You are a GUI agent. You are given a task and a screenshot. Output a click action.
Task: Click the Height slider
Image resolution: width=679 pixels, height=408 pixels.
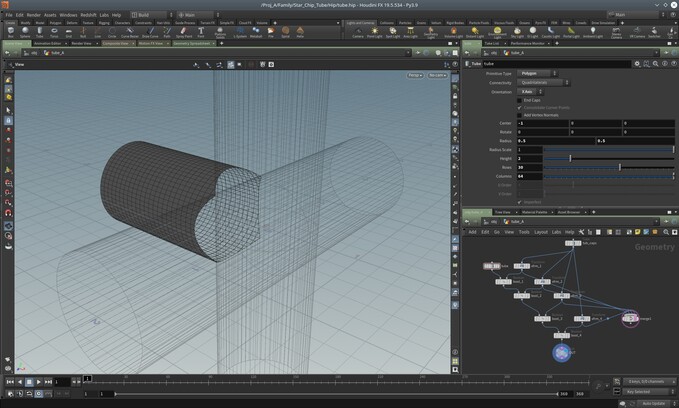point(609,159)
